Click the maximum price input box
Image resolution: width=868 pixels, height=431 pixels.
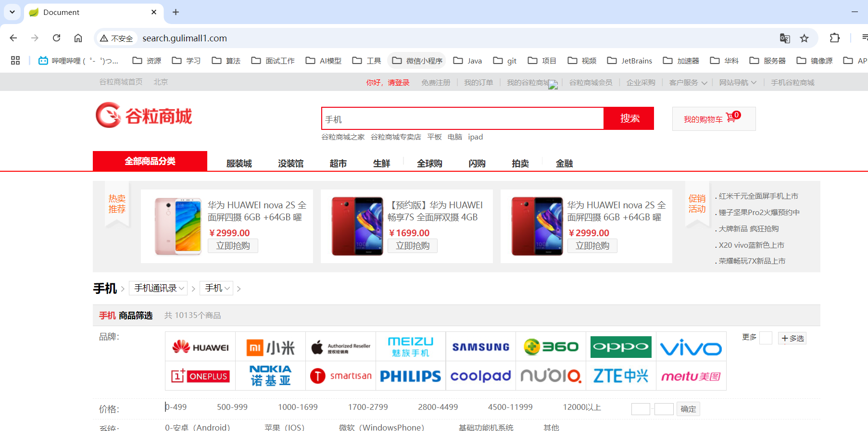tap(664, 409)
